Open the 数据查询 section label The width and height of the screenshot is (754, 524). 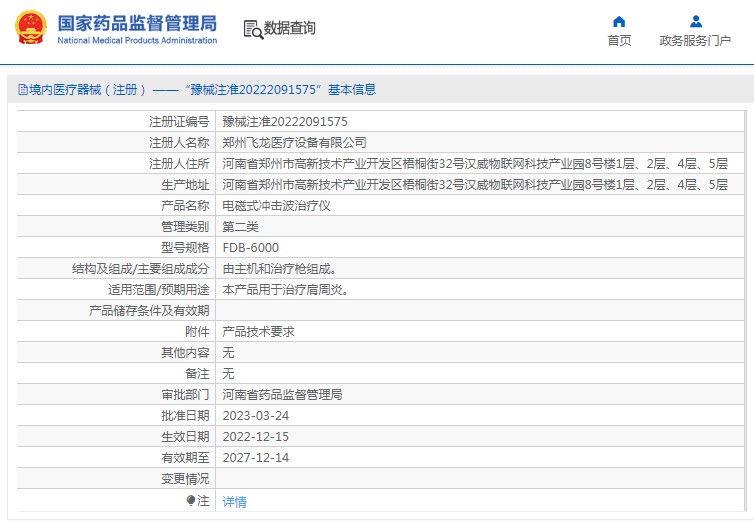(290, 28)
